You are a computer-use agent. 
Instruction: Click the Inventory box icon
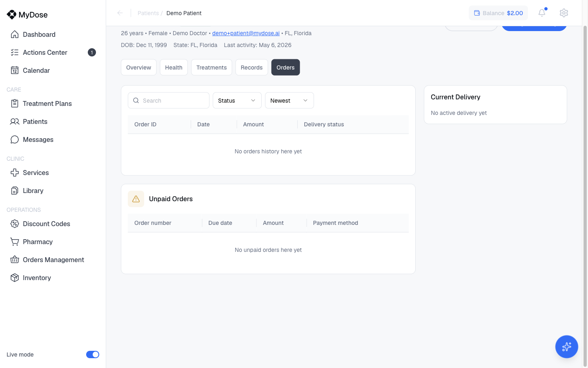click(x=15, y=278)
